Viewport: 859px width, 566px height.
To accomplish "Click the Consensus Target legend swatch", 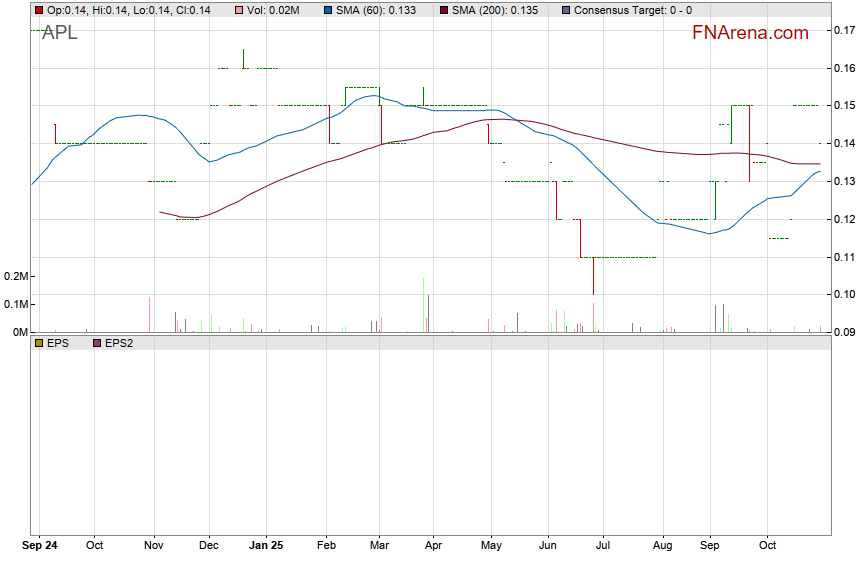I will point(566,10).
